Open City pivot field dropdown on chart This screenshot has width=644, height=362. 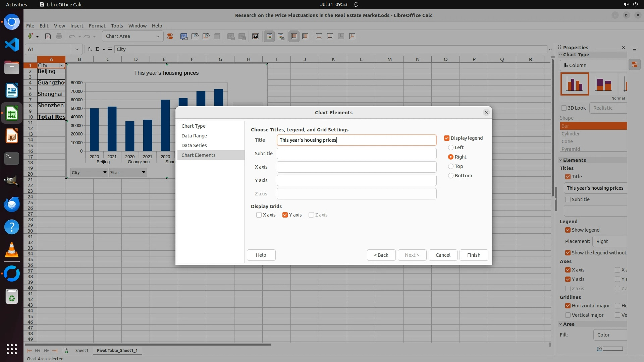[105, 172]
